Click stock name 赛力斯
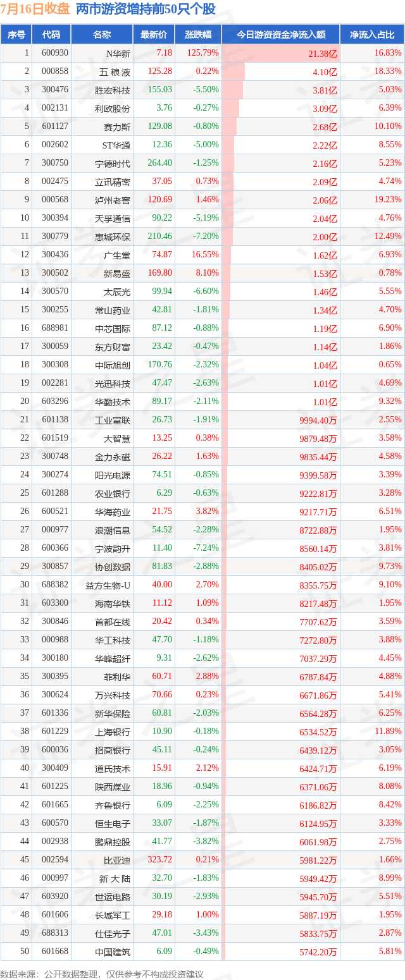 point(118,127)
